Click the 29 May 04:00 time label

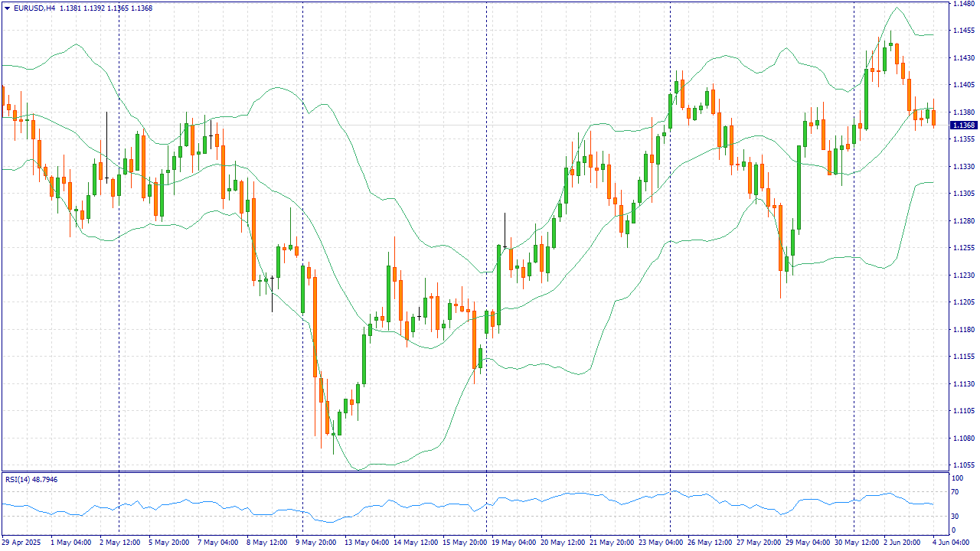[x=808, y=542]
